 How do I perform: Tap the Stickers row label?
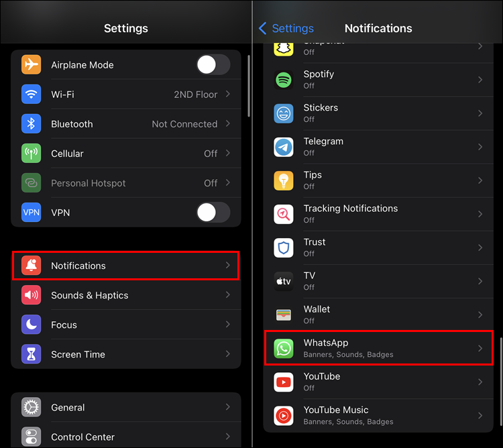(x=321, y=107)
